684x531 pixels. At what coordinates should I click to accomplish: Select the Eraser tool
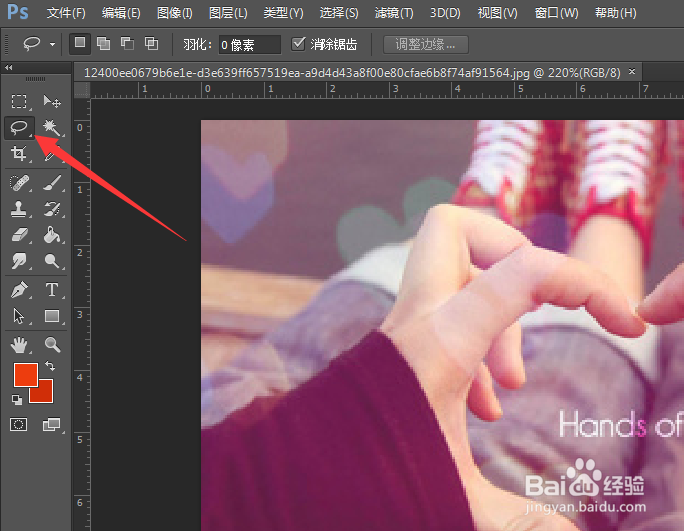coord(19,235)
